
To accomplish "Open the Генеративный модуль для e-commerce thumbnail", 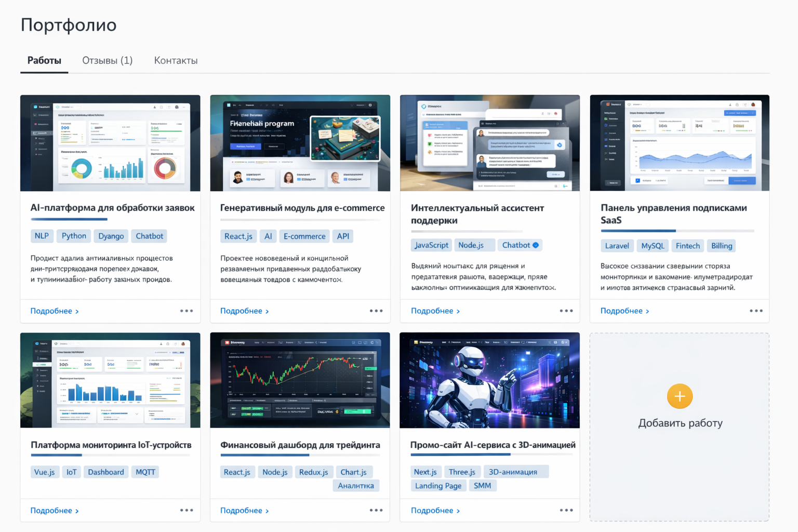I will pyautogui.click(x=300, y=143).
